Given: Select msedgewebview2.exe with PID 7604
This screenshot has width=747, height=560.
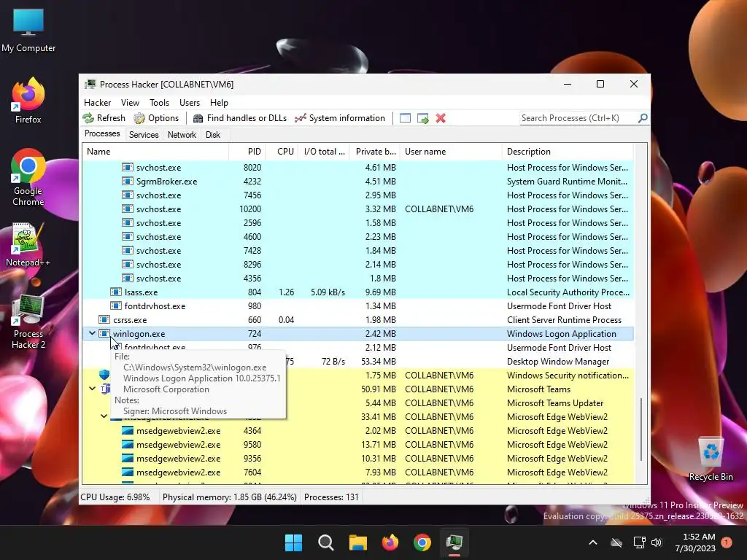Looking at the screenshot, I should [x=358, y=472].
